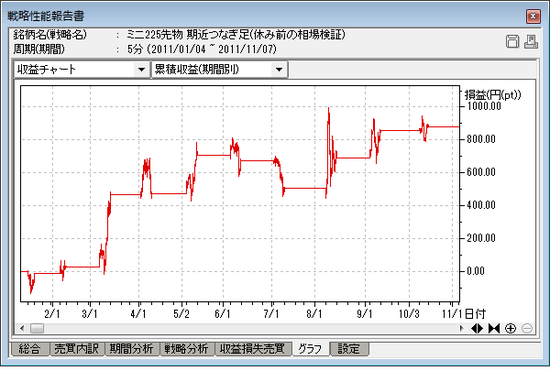This screenshot has width=550, height=371.
Task: Open the 累積収益(期間別) dropdown
Action: click(x=279, y=69)
